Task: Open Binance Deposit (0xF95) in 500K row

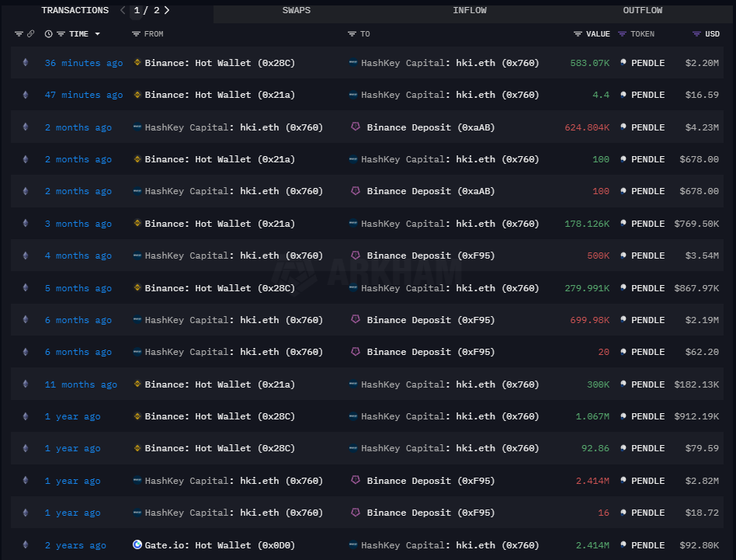Action: (430, 256)
